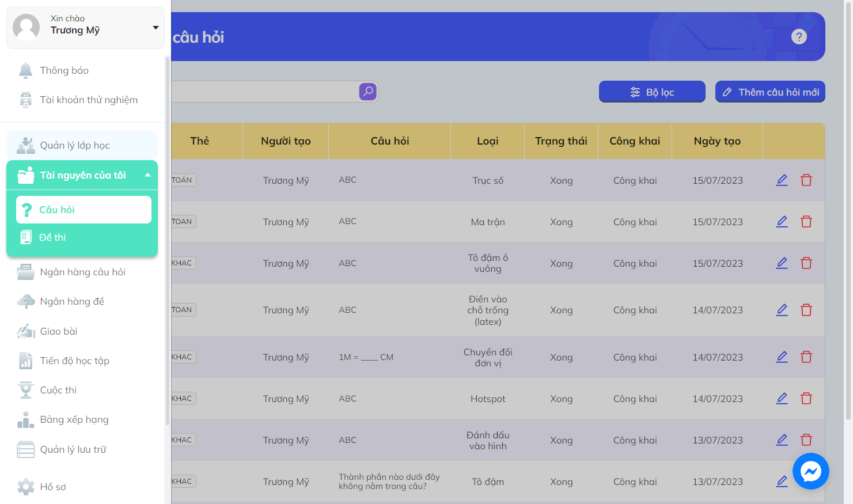Image resolution: width=853 pixels, height=504 pixels.
Task: Delete the Tô đậm ô vuông question
Action: pyautogui.click(x=806, y=263)
